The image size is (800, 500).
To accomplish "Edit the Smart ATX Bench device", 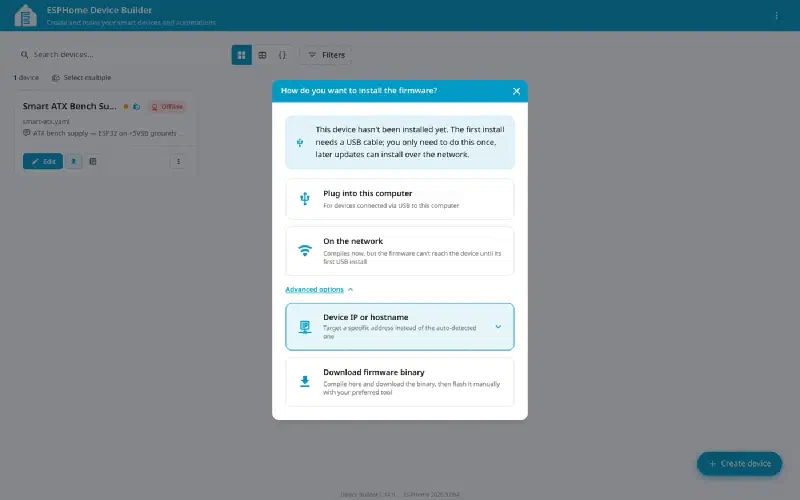I will point(43,161).
